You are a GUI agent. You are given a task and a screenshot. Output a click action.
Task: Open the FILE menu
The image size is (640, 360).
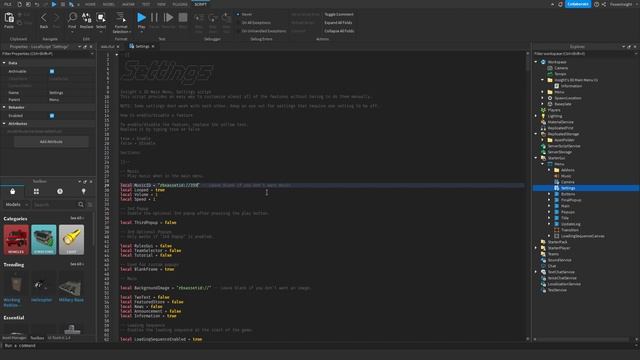click(x=7, y=4)
